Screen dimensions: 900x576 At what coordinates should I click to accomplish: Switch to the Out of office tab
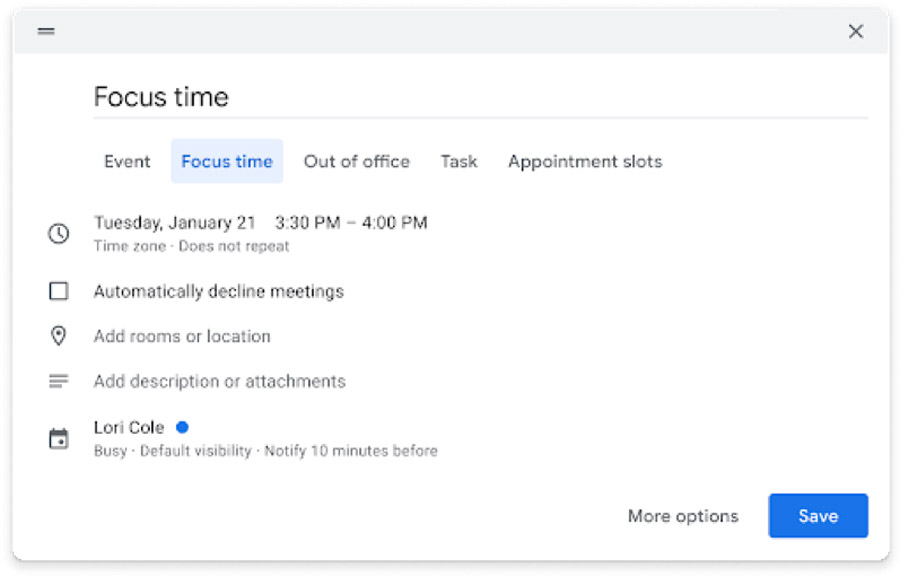(356, 161)
